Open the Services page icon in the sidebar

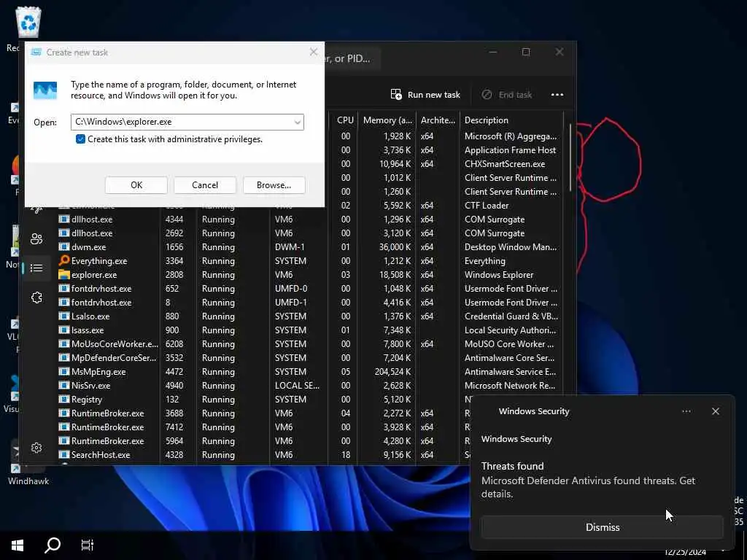tap(36, 297)
